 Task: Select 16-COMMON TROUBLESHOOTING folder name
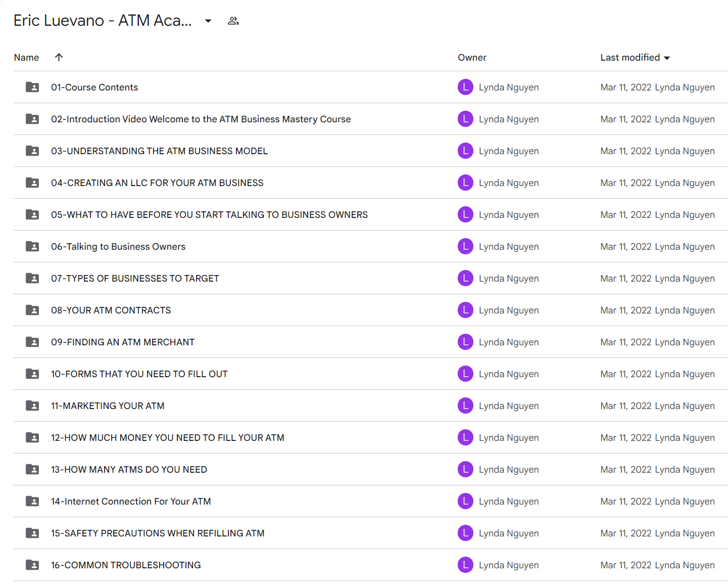coord(126,565)
